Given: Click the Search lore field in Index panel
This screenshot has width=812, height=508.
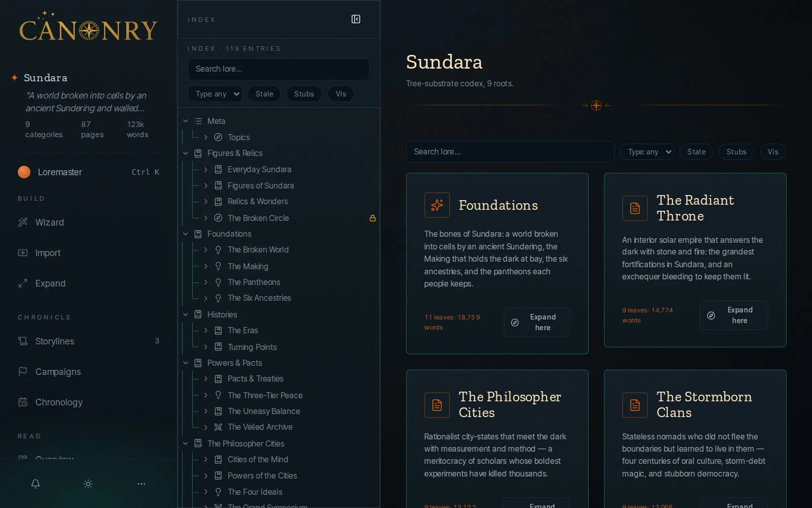Looking at the screenshot, I should (x=279, y=69).
